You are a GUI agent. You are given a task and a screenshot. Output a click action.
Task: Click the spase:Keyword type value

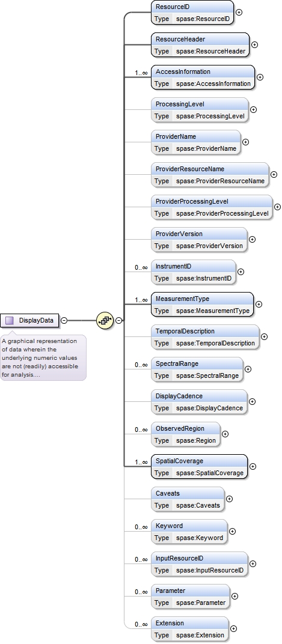200,538
